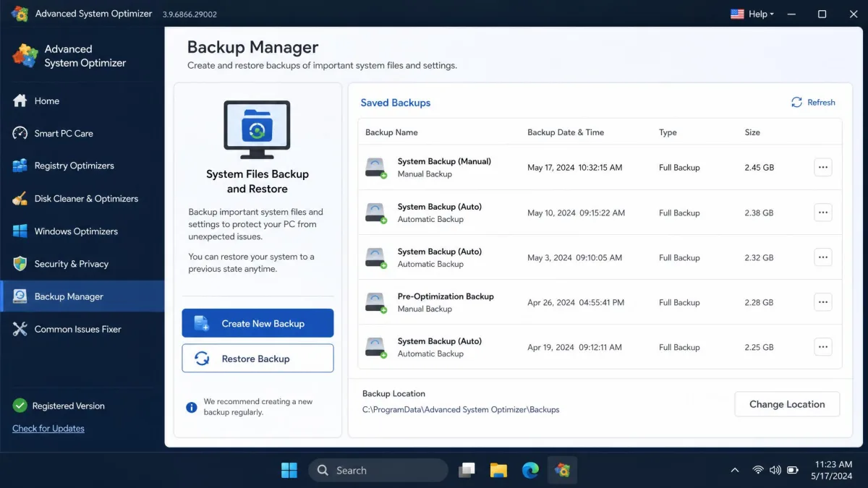The height and width of the screenshot is (488, 868).
Task: Click the drive icon for the May 3 backup
Action: pos(375,257)
